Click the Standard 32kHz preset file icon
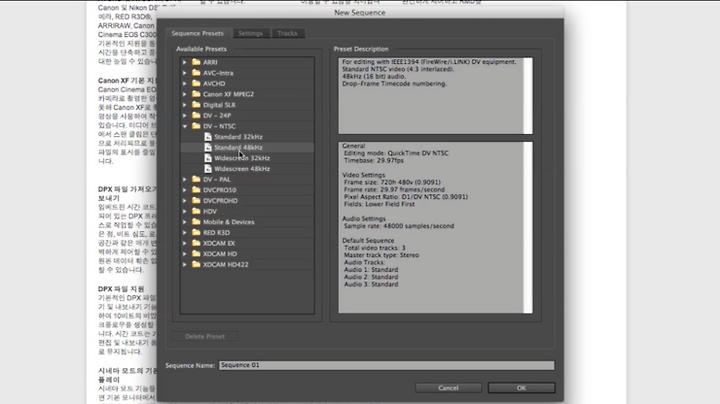Screen dimensions: 720x404 [x=208, y=136]
